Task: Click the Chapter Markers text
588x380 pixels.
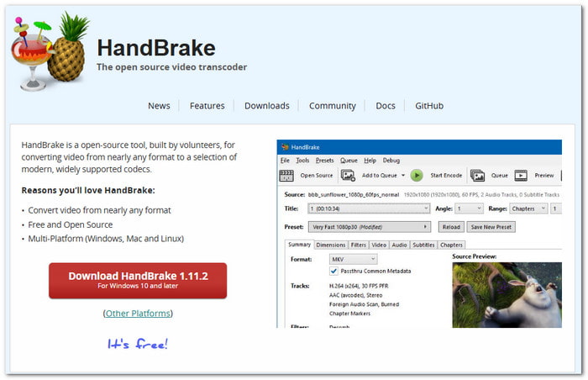Action: (x=350, y=313)
